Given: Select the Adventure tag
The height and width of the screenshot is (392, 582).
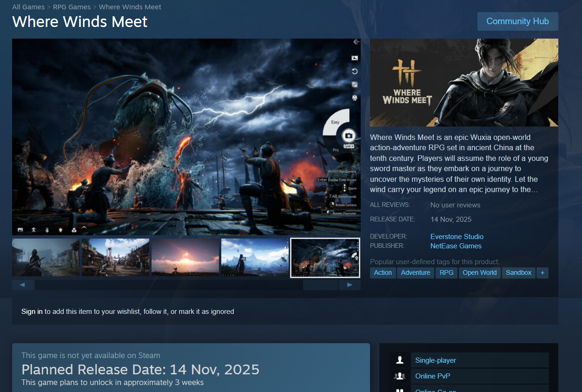Looking at the screenshot, I should [416, 273].
